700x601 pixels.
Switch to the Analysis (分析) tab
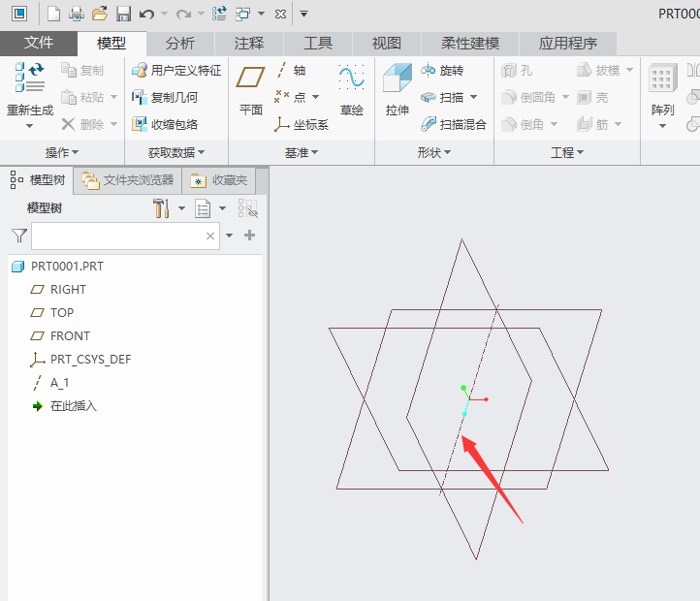[x=180, y=44]
